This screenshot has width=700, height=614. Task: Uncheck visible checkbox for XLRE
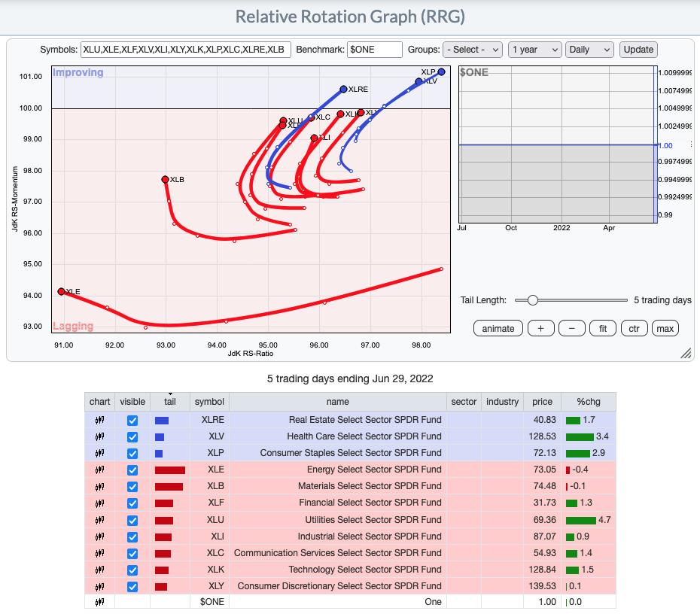[x=132, y=421]
